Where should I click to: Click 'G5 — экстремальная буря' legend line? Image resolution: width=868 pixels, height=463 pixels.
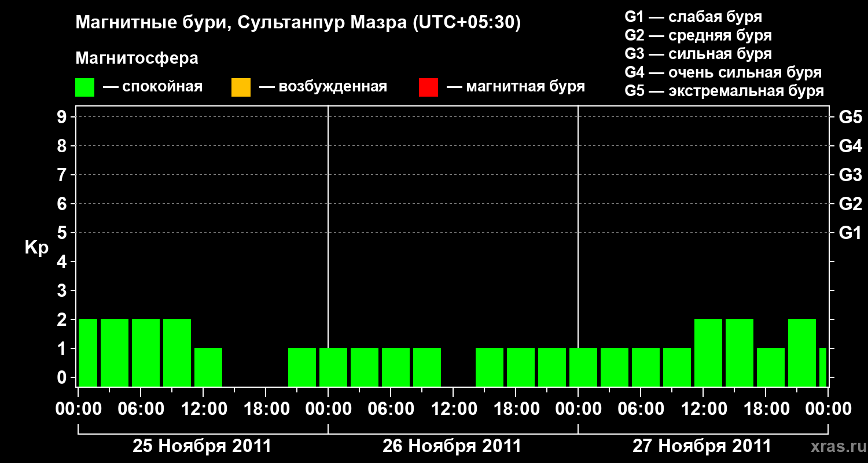(x=724, y=91)
